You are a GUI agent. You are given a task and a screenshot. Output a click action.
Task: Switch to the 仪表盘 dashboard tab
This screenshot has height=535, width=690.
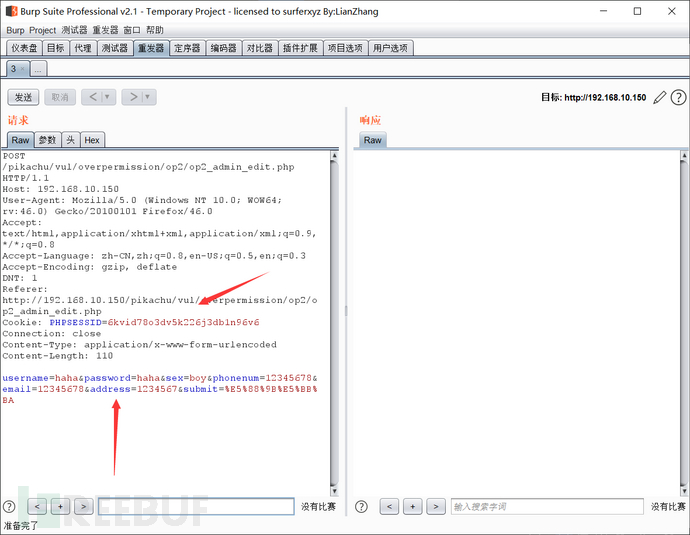click(x=24, y=48)
